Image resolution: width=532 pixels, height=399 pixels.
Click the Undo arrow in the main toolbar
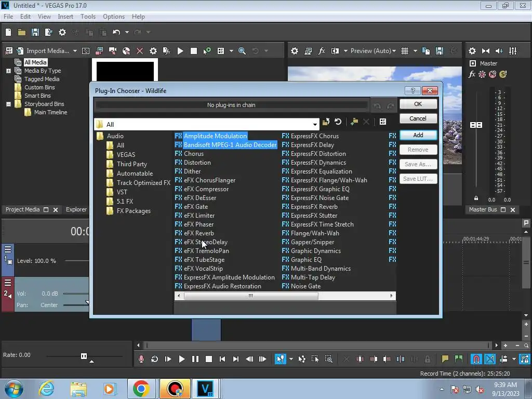pos(116,32)
